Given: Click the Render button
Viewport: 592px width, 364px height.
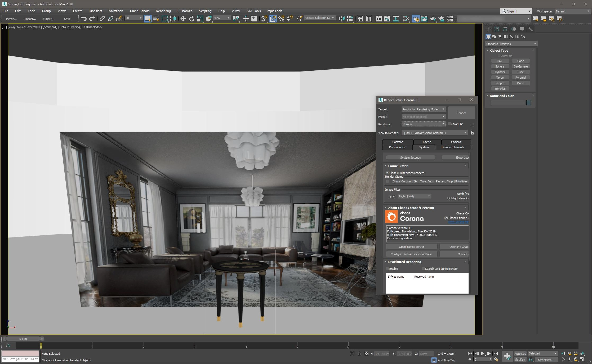Looking at the screenshot, I should (x=461, y=113).
